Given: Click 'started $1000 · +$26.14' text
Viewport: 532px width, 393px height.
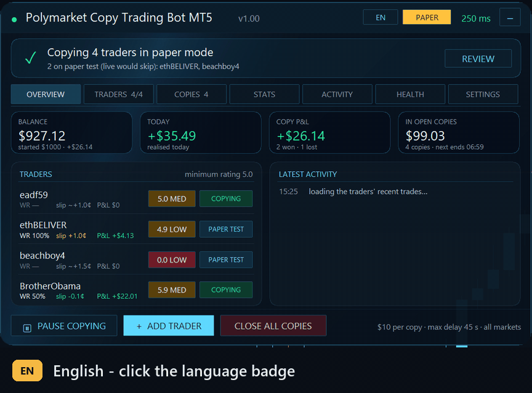Looking at the screenshot, I should click(55, 147).
